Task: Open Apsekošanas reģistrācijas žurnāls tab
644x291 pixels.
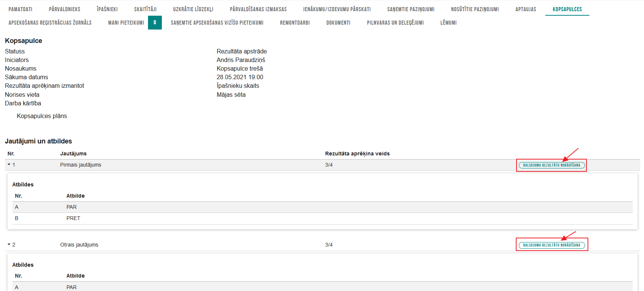Action: coord(50,23)
